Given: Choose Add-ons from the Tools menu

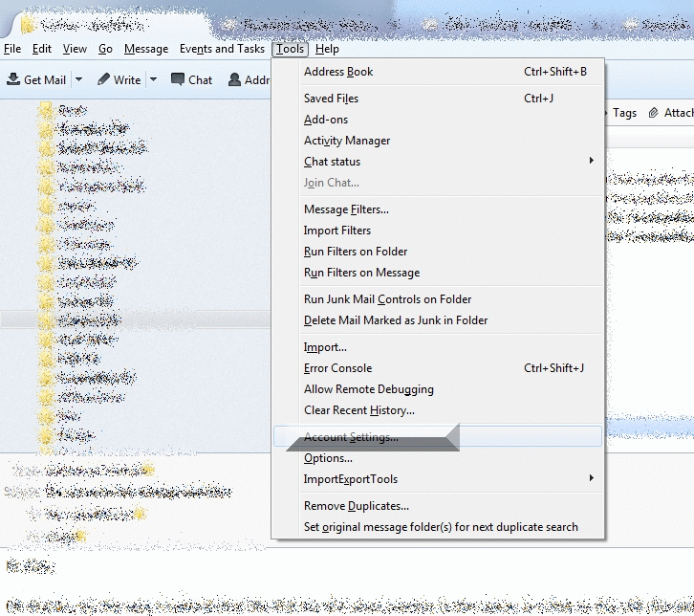Looking at the screenshot, I should coord(438,120).
